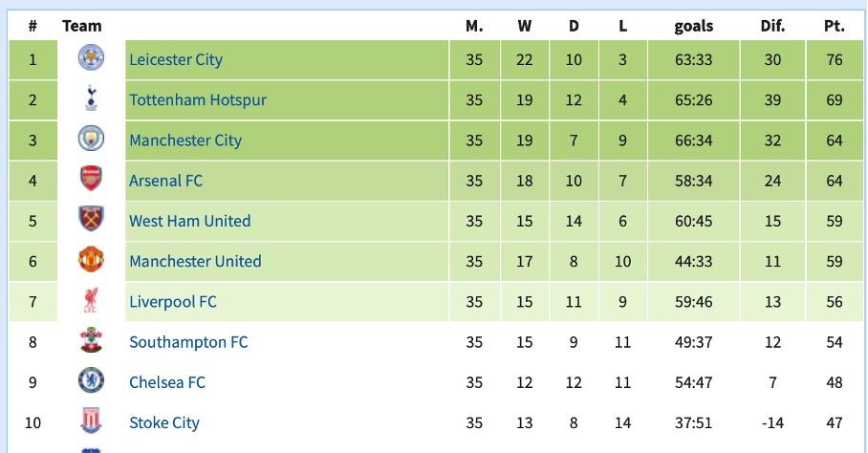This screenshot has height=453, width=868.
Task: Click the Tottenham Hotspur crest icon
Action: pyautogui.click(x=91, y=98)
